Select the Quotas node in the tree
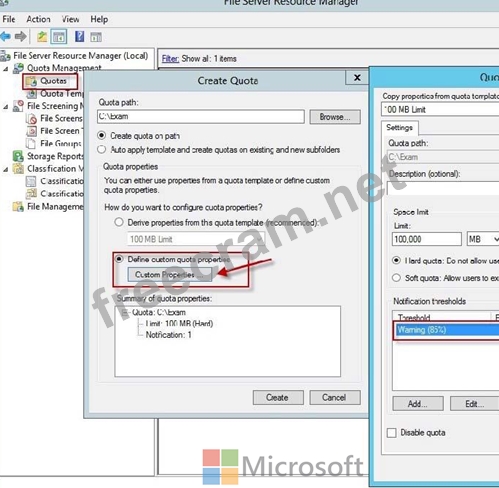This screenshot has width=499, height=488. (53, 81)
